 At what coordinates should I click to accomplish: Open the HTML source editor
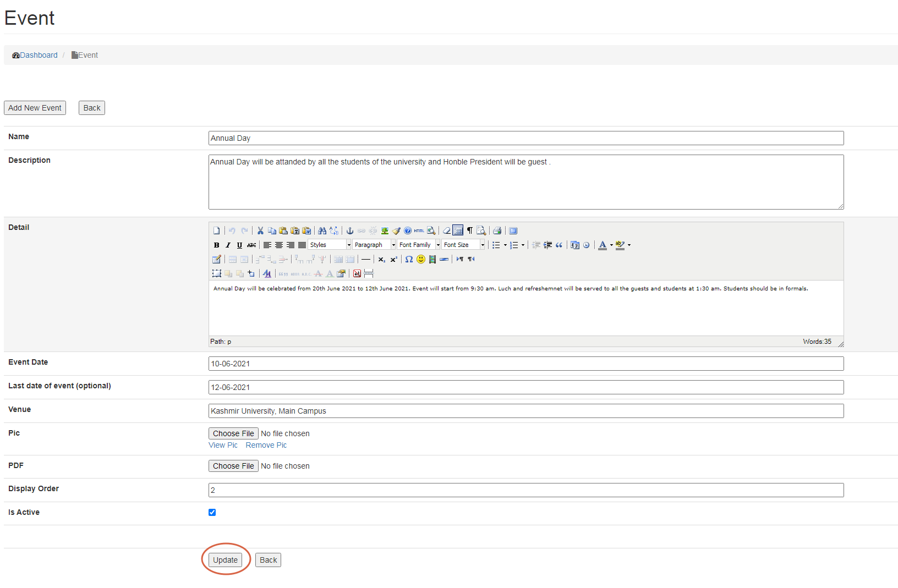coord(419,231)
